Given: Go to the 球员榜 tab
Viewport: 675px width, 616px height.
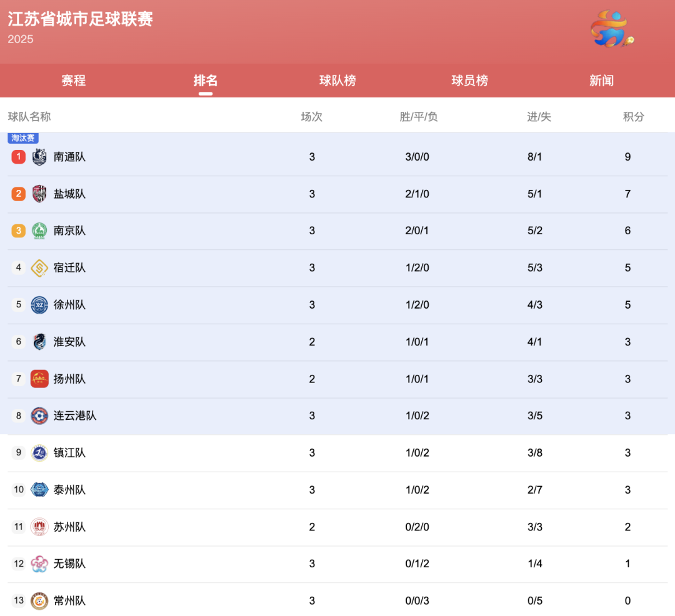Looking at the screenshot, I should pos(469,81).
